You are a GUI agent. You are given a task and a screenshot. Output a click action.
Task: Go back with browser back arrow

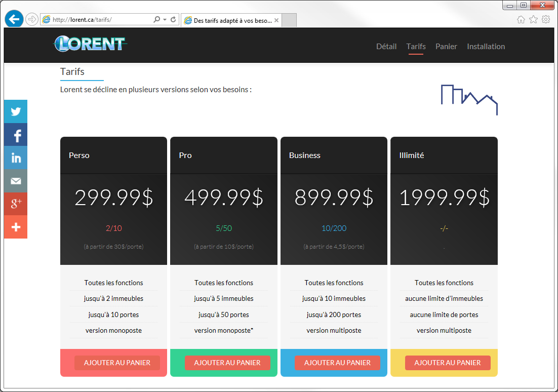(x=14, y=19)
